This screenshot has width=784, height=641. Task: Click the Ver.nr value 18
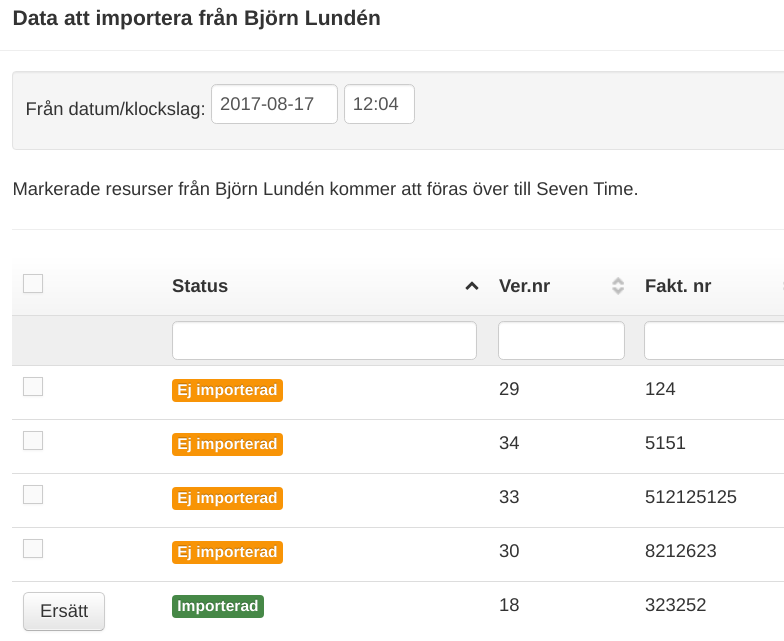pyautogui.click(x=509, y=605)
